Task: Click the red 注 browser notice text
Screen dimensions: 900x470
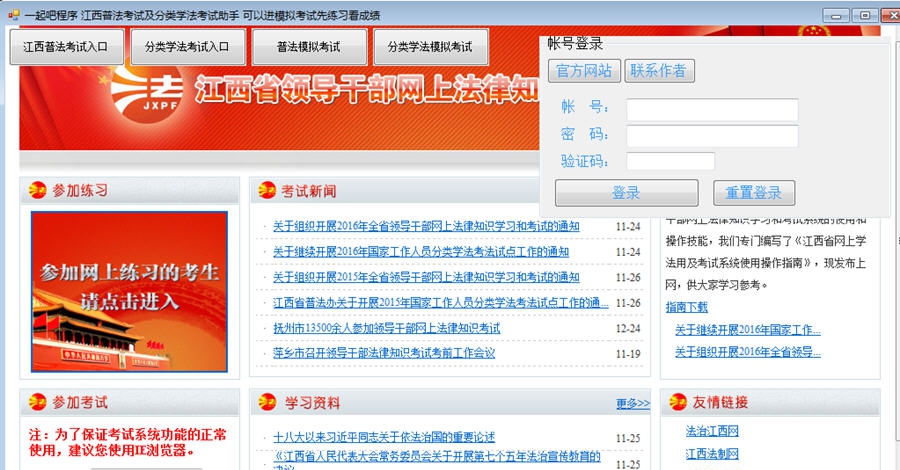Action: (127, 442)
